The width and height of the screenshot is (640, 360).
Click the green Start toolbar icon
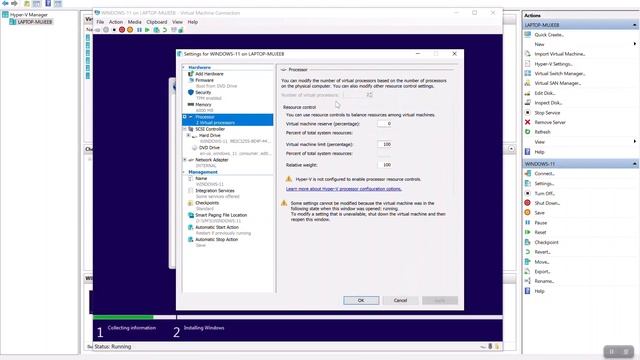point(147,30)
